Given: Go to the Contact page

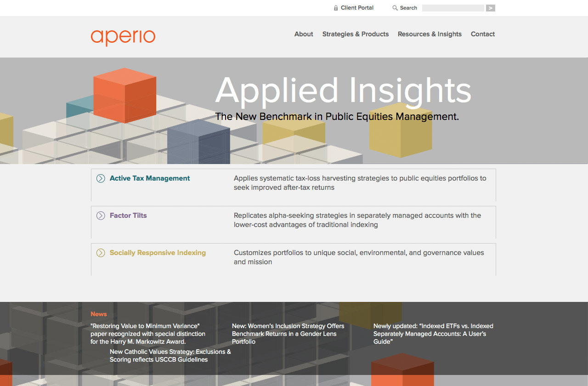Looking at the screenshot, I should click(x=482, y=34).
